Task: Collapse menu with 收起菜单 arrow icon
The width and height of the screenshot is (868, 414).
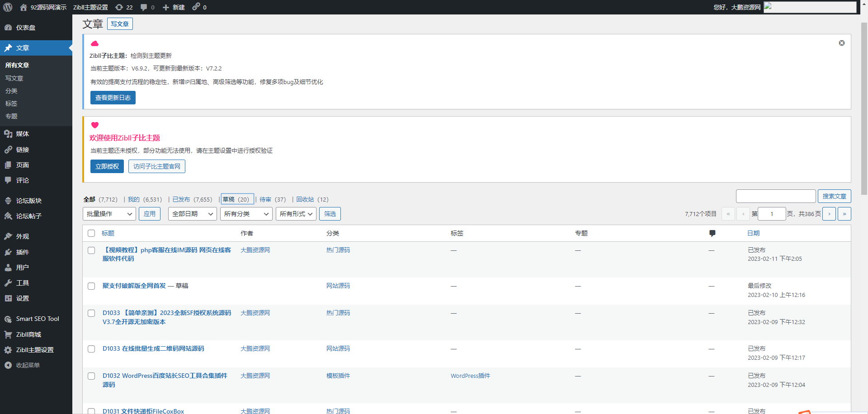Action: point(8,365)
